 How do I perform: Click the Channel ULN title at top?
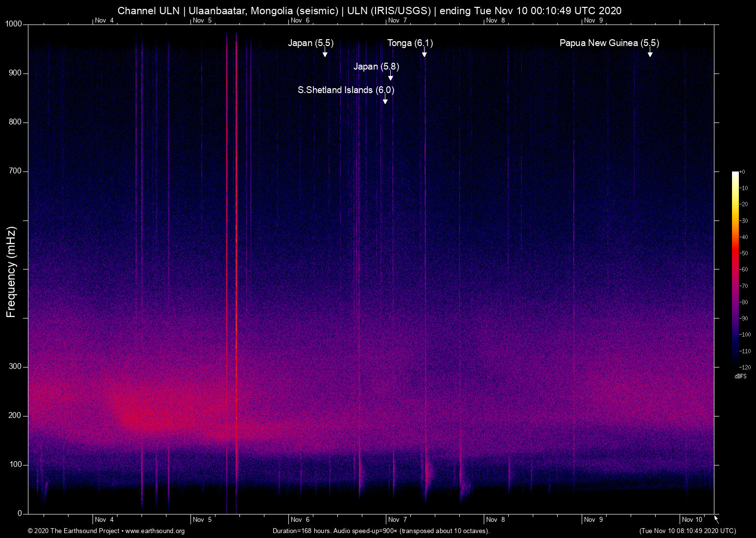coord(369,11)
